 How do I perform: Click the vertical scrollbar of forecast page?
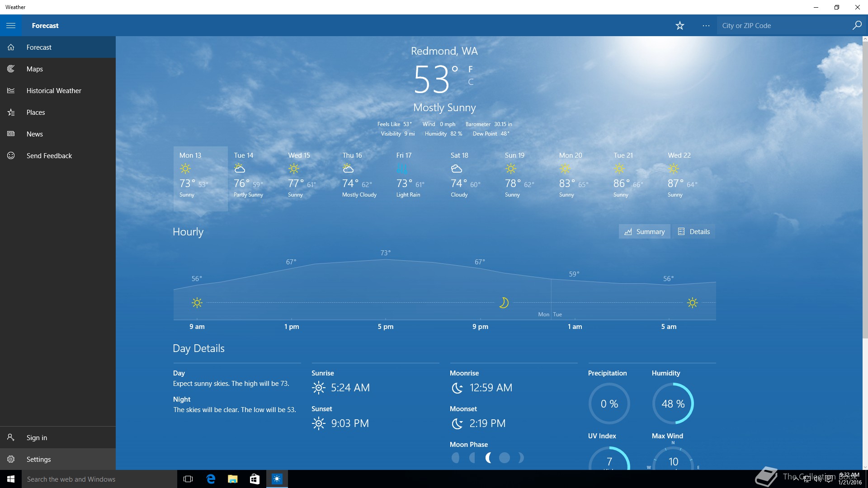coord(865,190)
